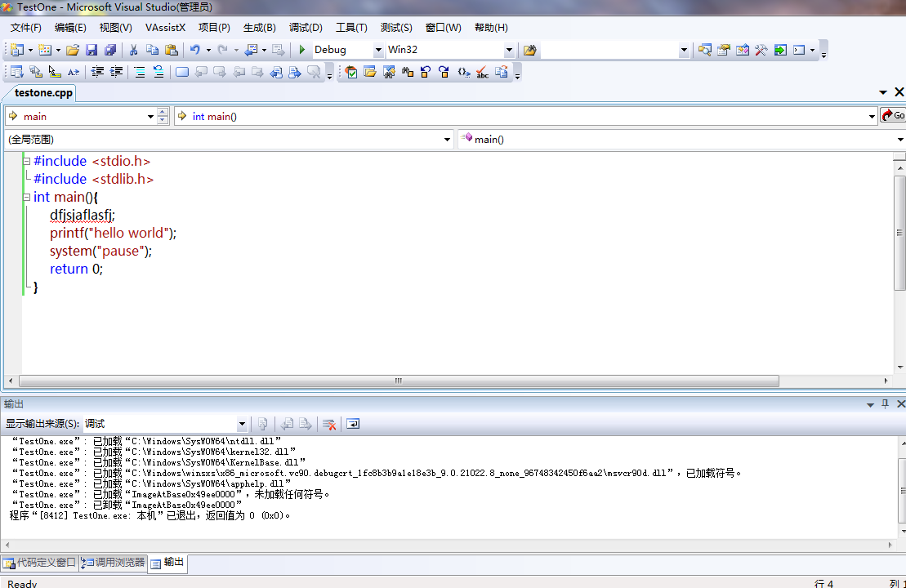Screen dimensions: 906x588
Task: Open the Command Window toolbar icon
Action: [799, 50]
